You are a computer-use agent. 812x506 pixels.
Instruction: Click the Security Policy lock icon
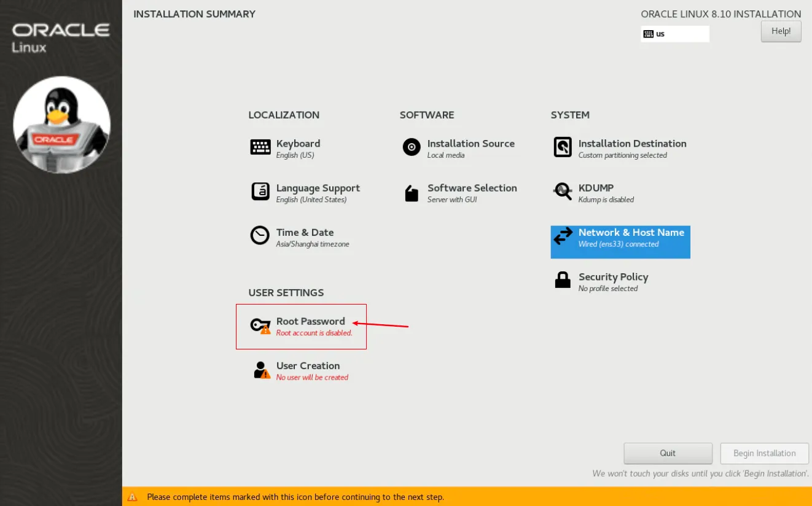click(x=563, y=281)
